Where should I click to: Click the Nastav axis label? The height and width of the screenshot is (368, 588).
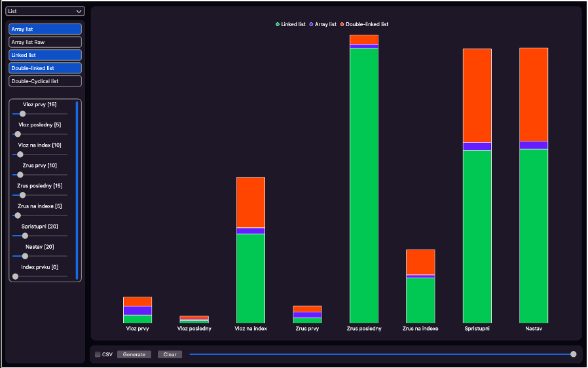[x=534, y=329]
